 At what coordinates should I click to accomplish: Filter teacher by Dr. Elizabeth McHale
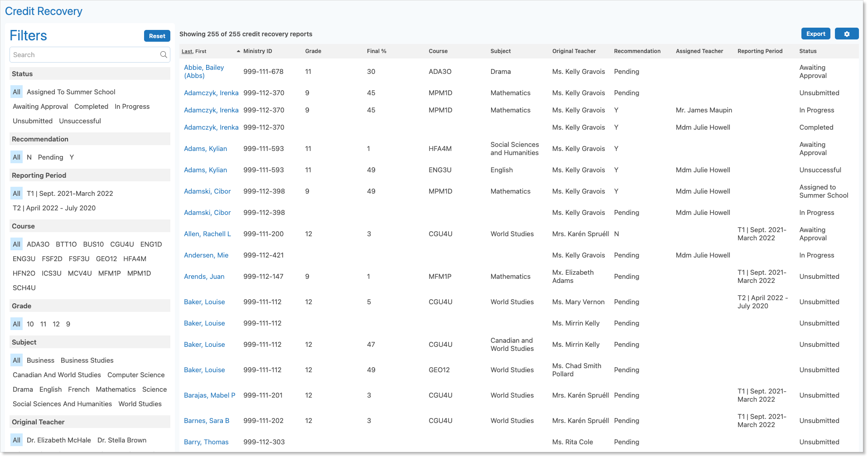pos(59,440)
